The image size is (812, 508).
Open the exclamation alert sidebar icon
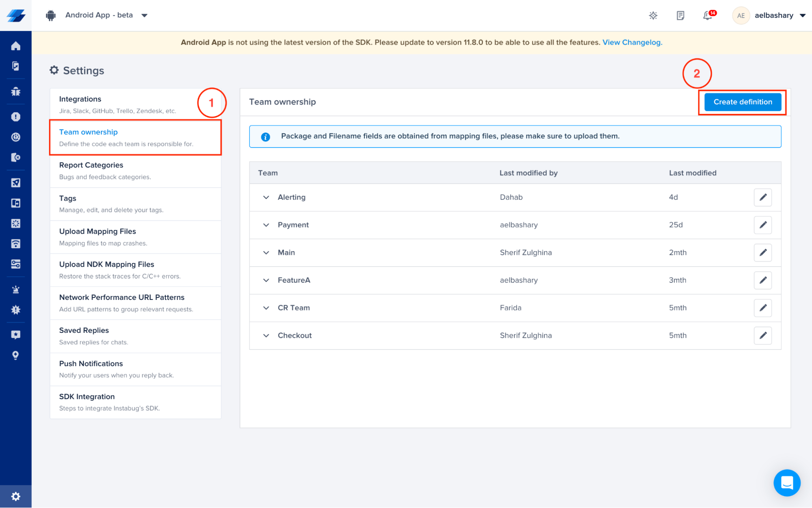(15, 117)
